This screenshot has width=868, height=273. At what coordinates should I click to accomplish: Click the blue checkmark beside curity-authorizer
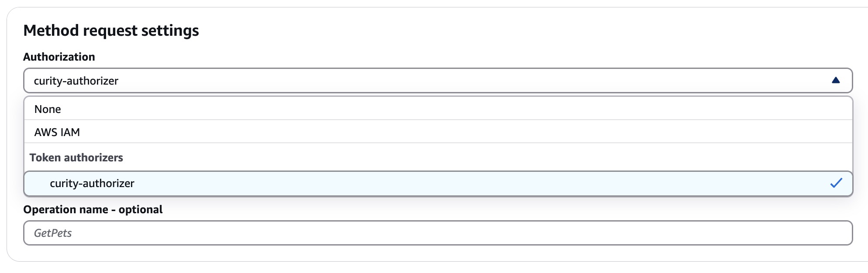(x=837, y=183)
